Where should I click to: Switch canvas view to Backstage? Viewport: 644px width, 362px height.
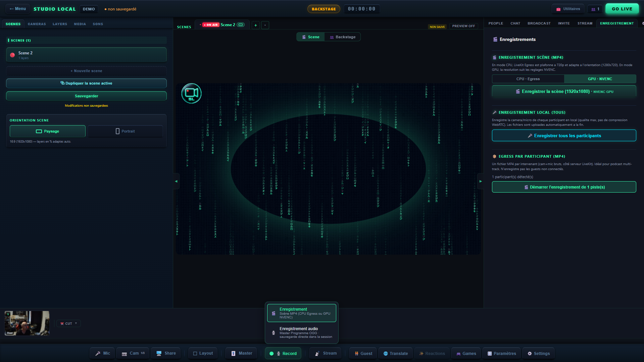[x=342, y=37]
